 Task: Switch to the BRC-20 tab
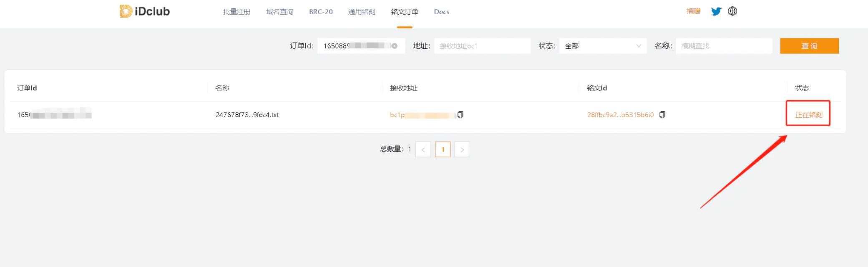tap(321, 12)
